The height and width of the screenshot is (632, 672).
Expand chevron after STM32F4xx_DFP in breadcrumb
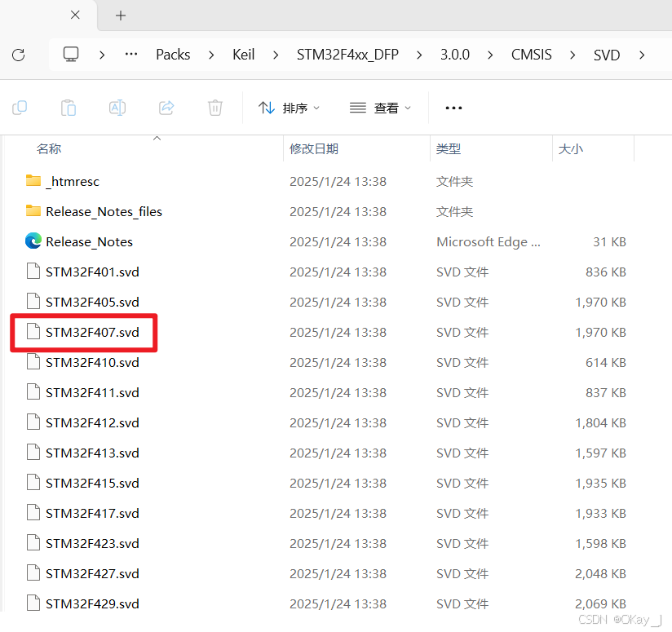(x=419, y=55)
